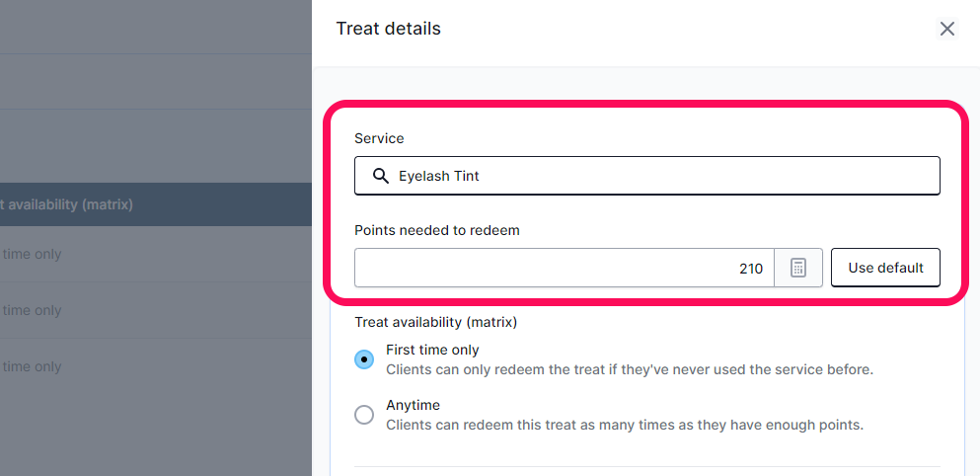Viewport: 980px width, 476px height.
Task: Select the Anytime radio button
Action: tap(364, 415)
